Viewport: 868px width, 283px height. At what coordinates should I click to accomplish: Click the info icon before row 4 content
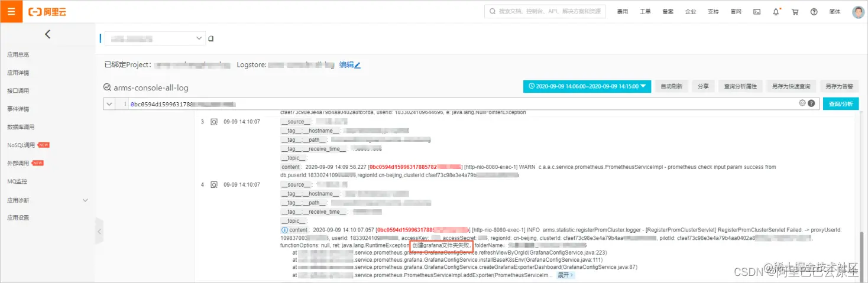(284, 230)
